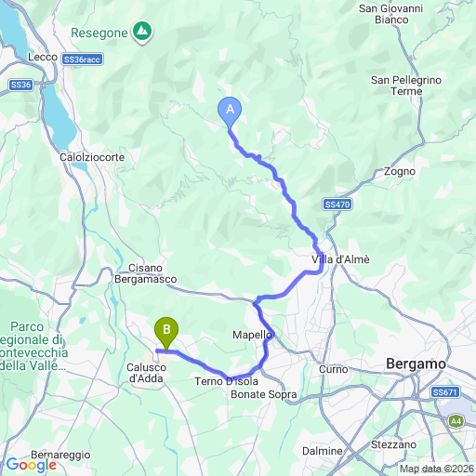Click the SS671 road shield
Screen dimensions: 476x476
pos(445,392)
